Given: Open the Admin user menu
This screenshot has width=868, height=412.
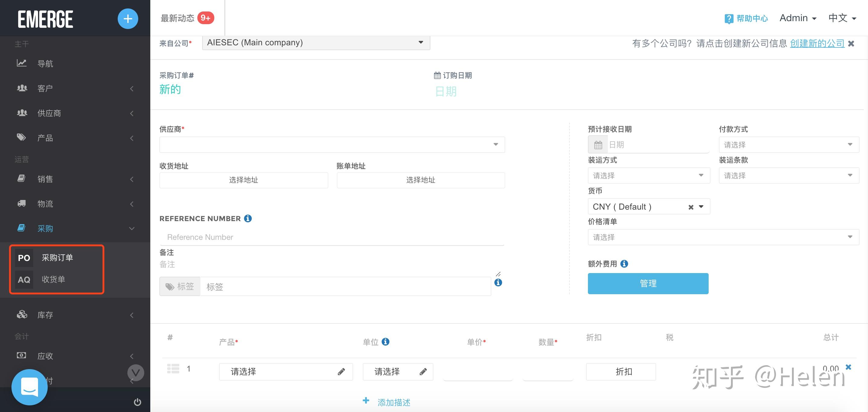Looking at the screenshot, I should [x=798, y=18].
